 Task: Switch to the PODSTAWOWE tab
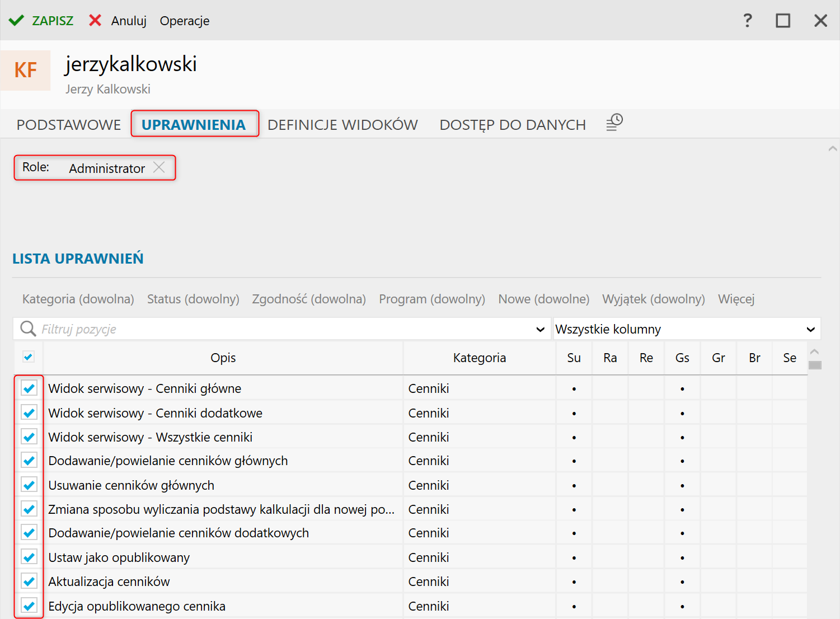pos(69,124)
